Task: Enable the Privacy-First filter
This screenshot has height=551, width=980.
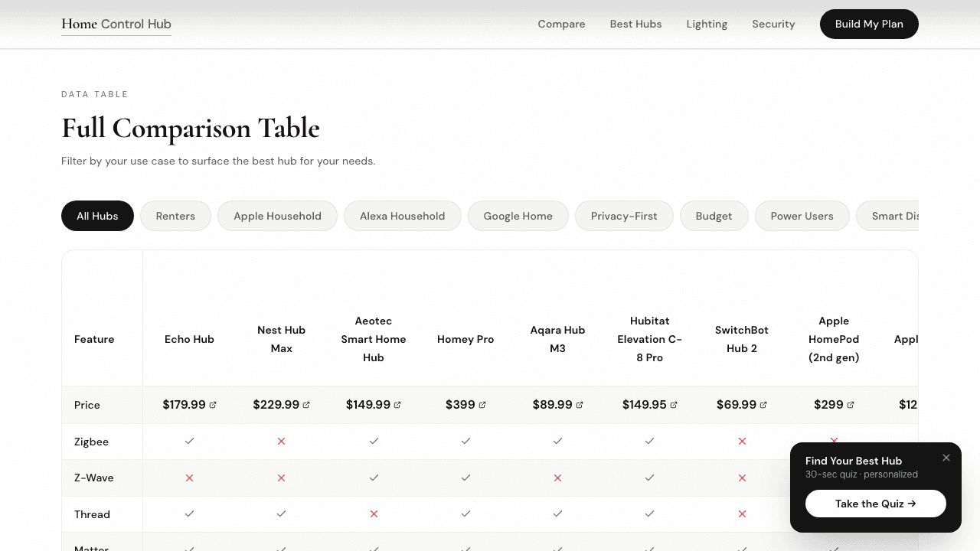Action: [x=624, y=216]
